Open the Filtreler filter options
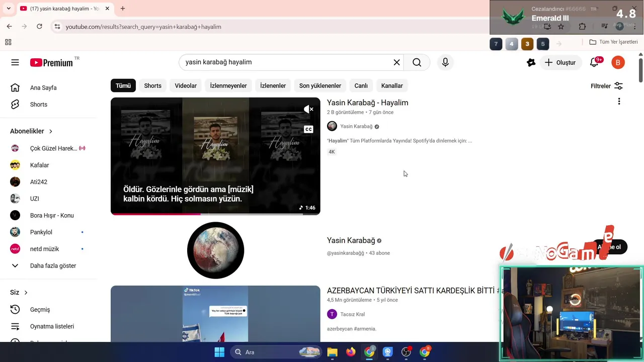 607,86
